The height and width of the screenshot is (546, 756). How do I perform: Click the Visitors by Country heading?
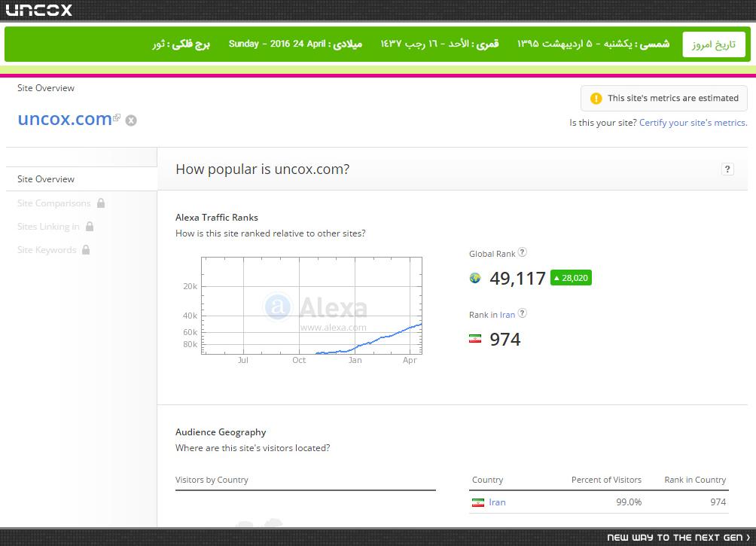point(212,480)
